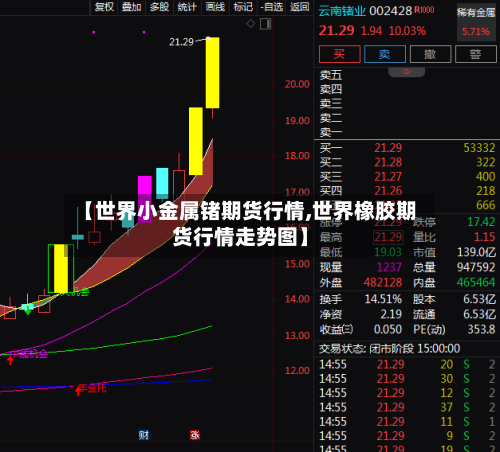This screenshot has width=500, height=452.
Task: Select the magenta candlestick
Action: pos(145,199)
